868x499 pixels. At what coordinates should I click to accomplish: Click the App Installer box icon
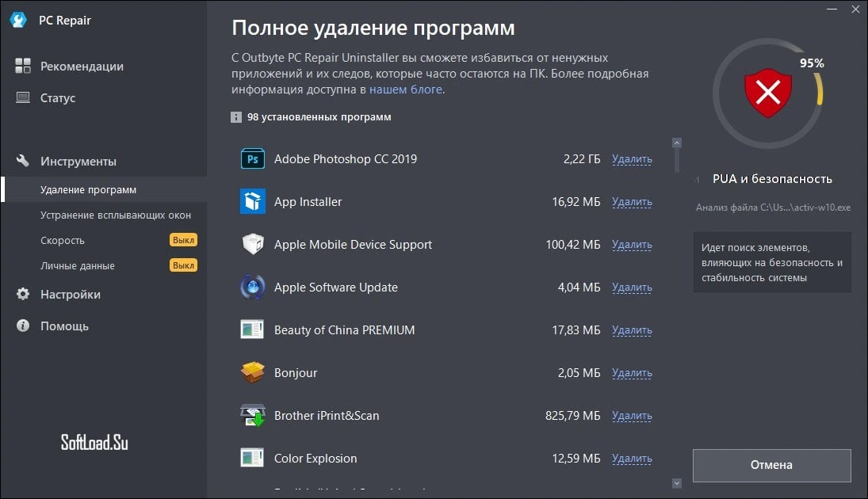(x=252, y=201)
